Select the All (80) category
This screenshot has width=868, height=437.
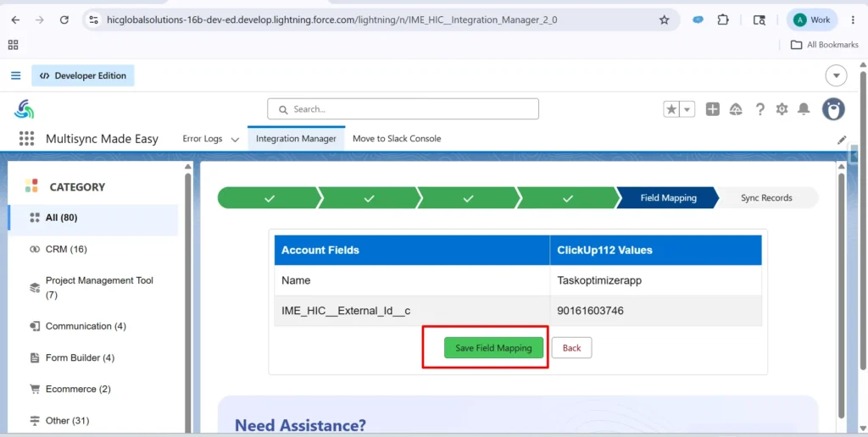pyautogui.click(x=93, y=218)
